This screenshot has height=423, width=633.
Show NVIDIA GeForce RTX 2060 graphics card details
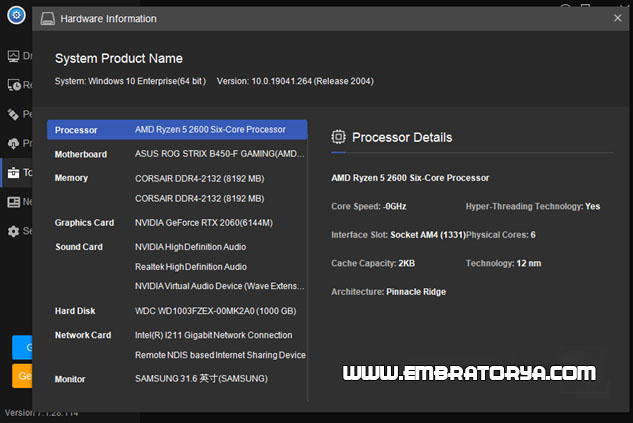203,223
